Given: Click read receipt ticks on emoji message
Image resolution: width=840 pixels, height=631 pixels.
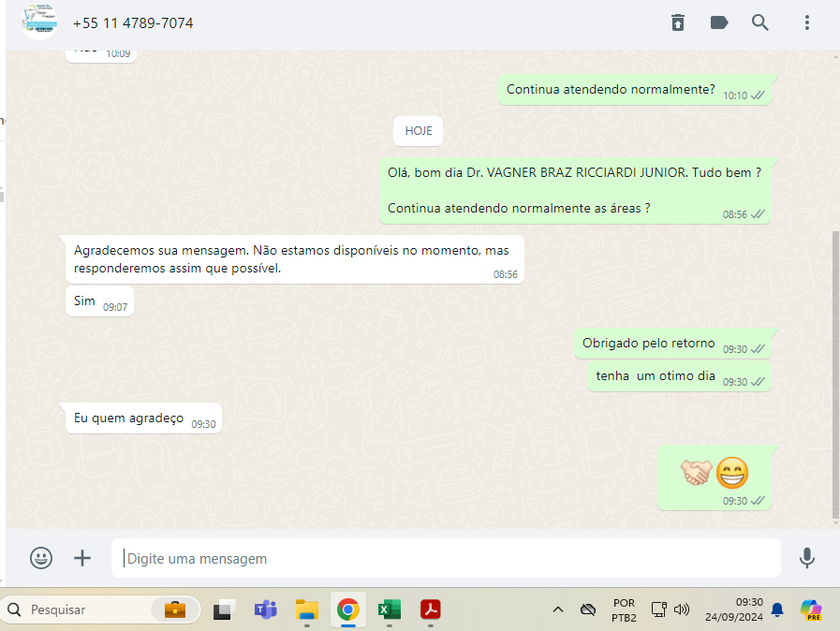Looking at the screenshot, I should [758, 501].
